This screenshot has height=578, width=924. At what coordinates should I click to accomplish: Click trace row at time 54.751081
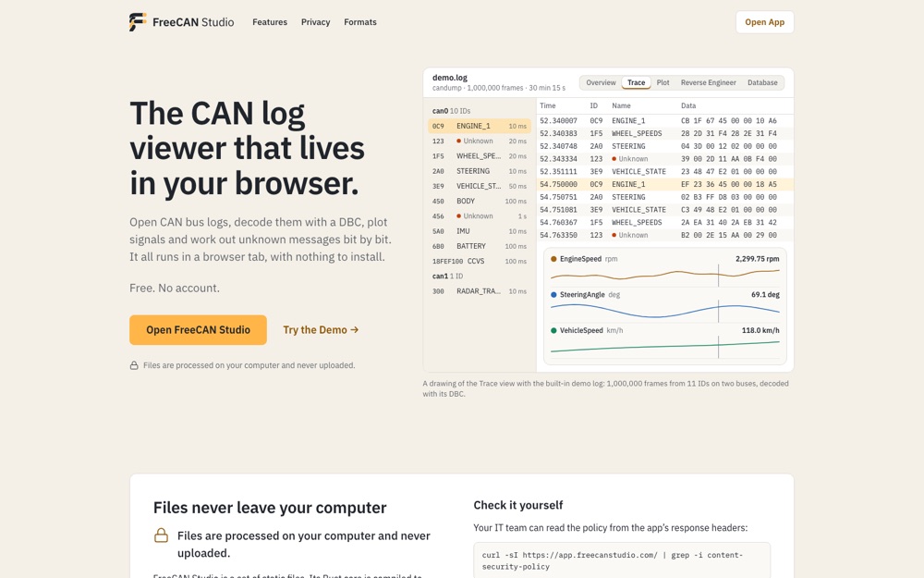pos(664,209)
